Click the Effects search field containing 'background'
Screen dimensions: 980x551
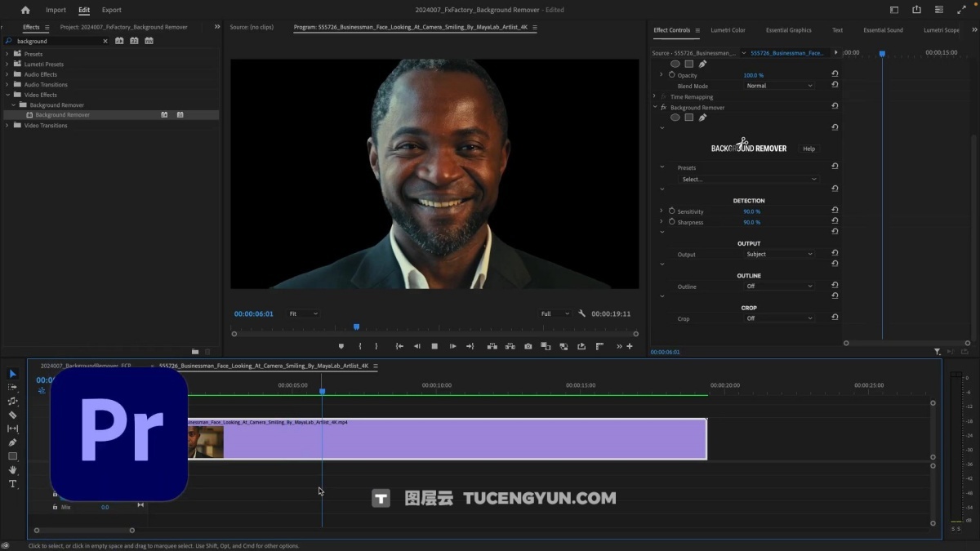tap(56, 41)
